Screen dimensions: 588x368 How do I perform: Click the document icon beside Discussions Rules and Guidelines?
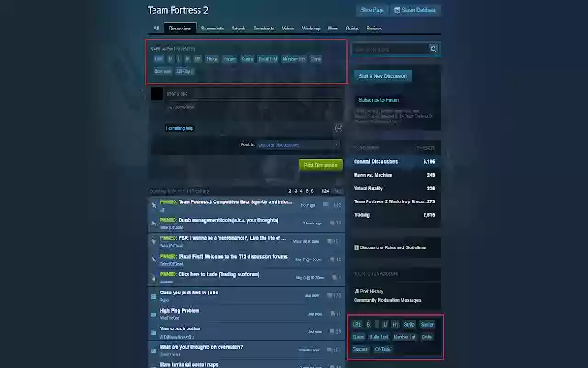pyautogui.click(x=356, y=247)
